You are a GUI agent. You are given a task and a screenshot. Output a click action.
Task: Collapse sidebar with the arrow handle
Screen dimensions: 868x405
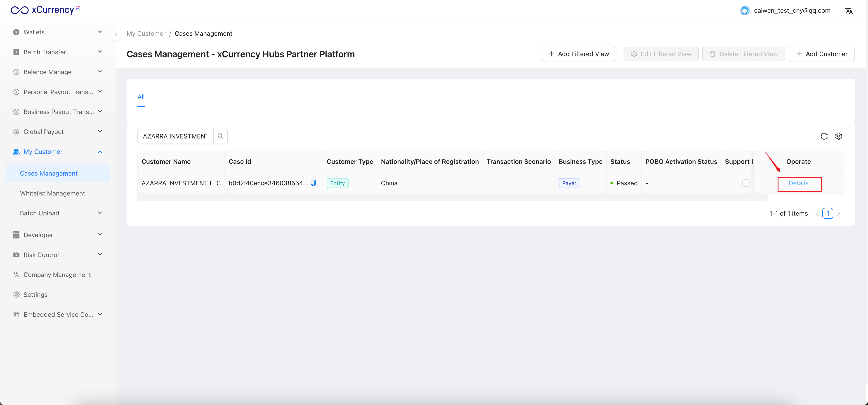(116, 35)
